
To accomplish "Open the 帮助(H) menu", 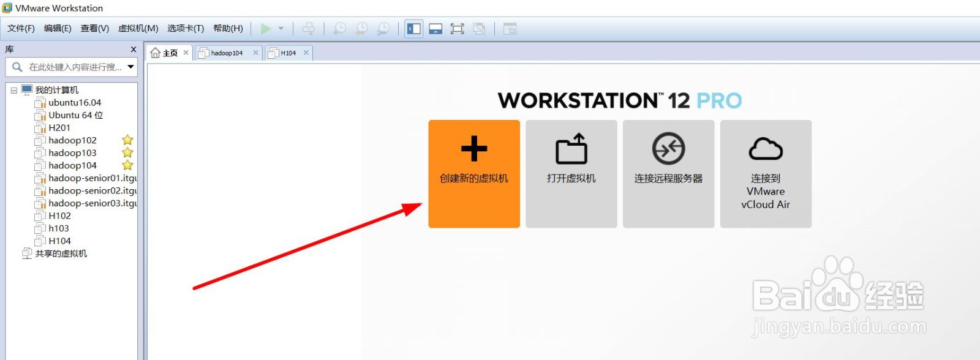I will pyautogui.click(x=228, y=28).
